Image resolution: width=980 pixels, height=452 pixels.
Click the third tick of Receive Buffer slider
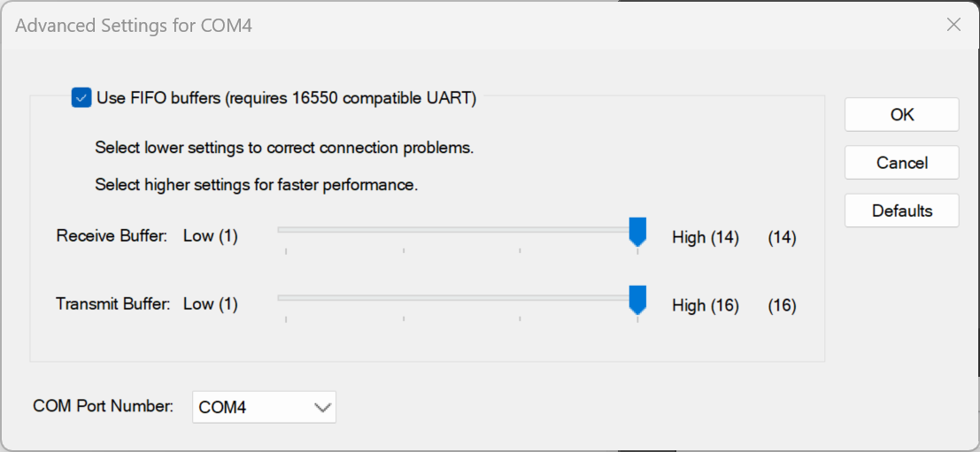coord(520,251)
